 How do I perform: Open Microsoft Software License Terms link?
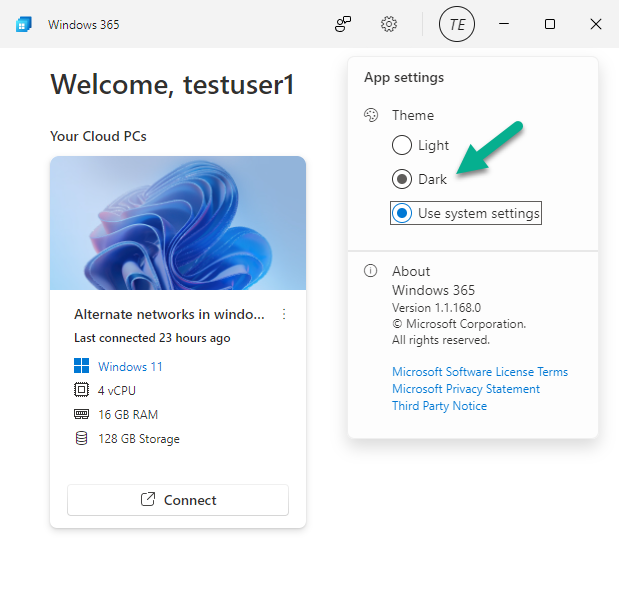coord(480,372)
